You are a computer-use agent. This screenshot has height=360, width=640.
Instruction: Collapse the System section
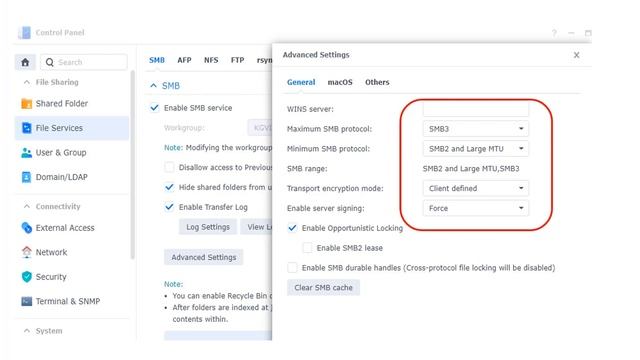[x=27, y=331]
